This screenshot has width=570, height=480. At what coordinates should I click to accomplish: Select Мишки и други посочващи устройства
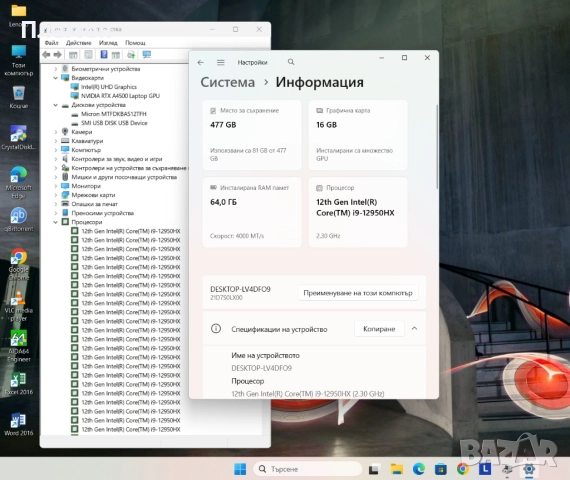coord(124,177)
